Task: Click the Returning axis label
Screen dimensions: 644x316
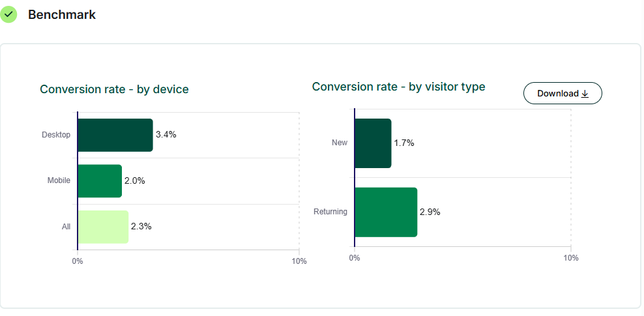Action: point(330,212)
